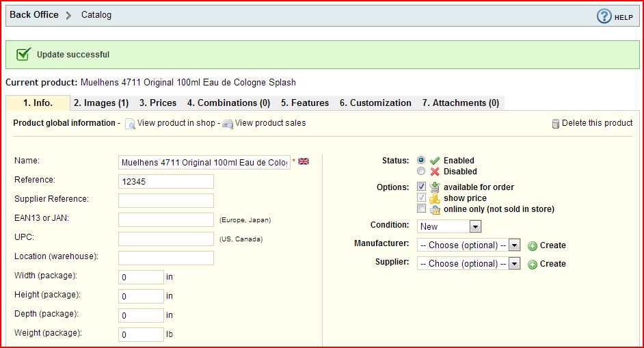The width and height of the screenshot is (644, 348).
Task: Open the Supplier dropdown
Action: [x=468, y=263]
